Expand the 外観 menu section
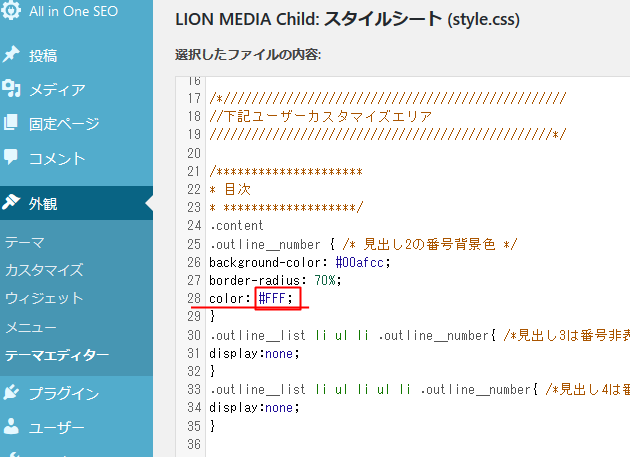Image resolution: width=630 pixels, height=457 pixels. pyautogui.click(x=43, y=203)
